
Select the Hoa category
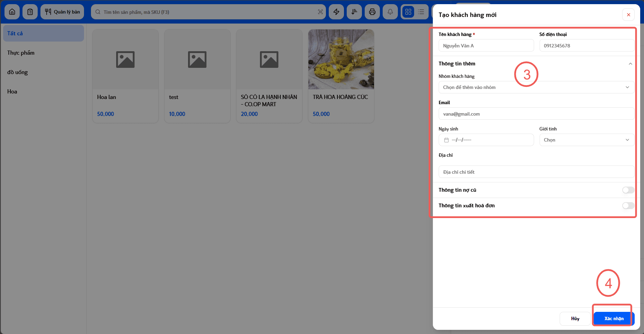[x=44, y=91]
